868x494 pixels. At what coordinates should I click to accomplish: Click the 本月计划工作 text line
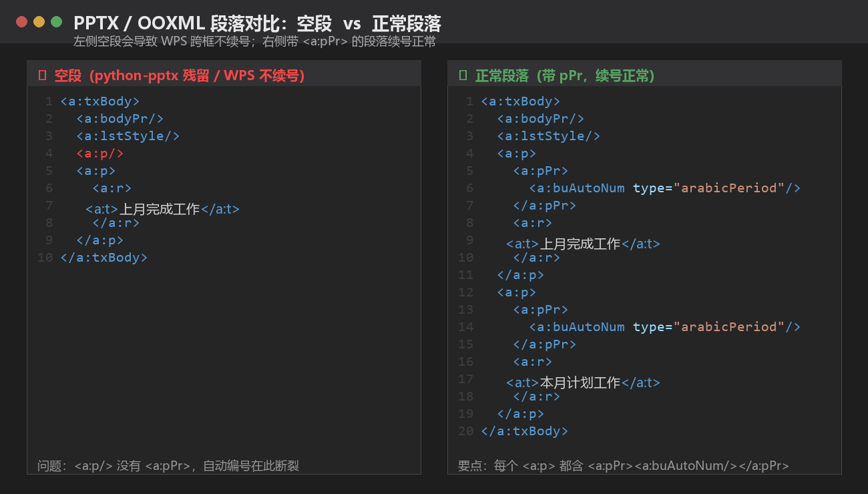click(583, 383)
